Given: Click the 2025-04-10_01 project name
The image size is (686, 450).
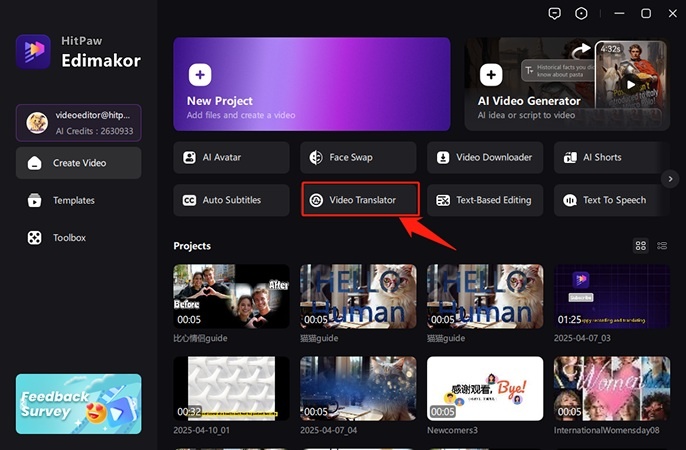Looking at the screenshot, I should 201,430.
